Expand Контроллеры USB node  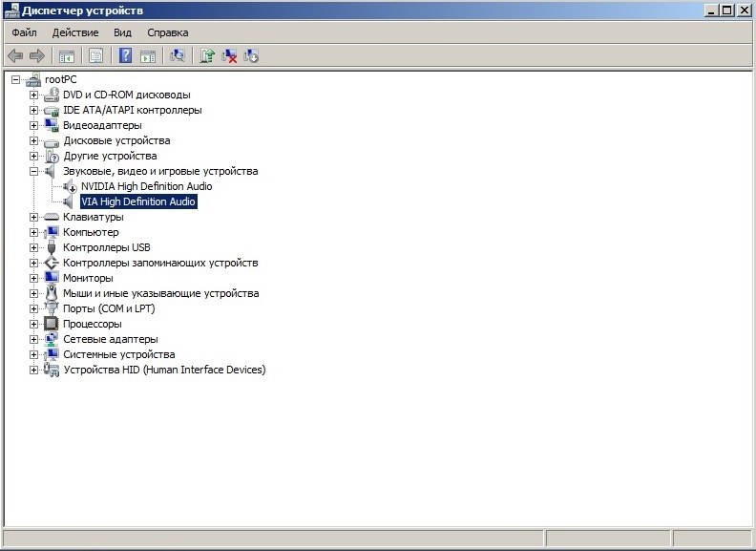[x=33, y=247]
